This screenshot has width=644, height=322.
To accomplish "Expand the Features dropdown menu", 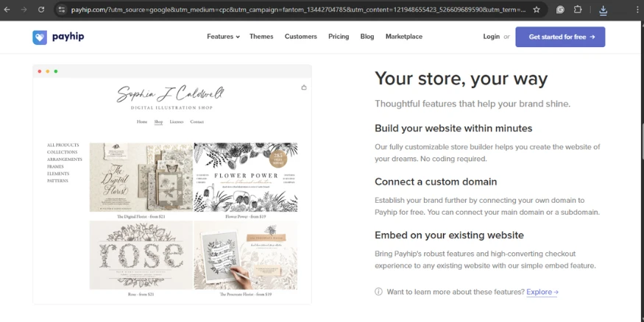I will click(223, 37).
